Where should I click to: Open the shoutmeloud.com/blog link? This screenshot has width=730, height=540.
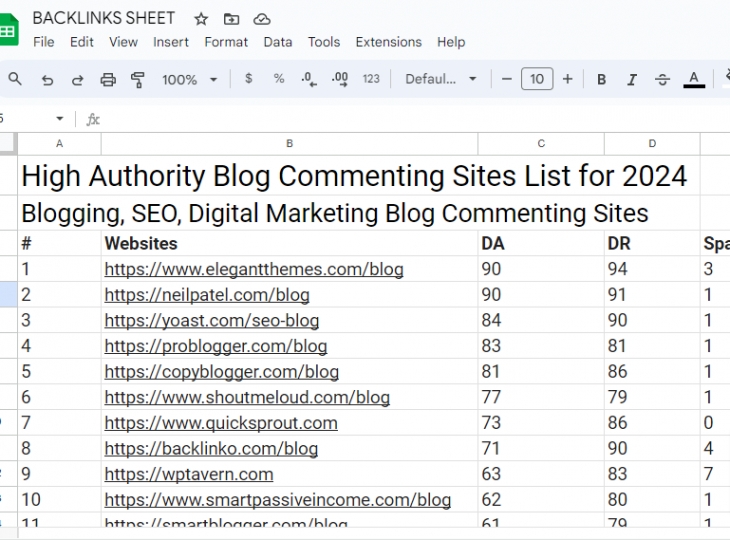[247, 397]
